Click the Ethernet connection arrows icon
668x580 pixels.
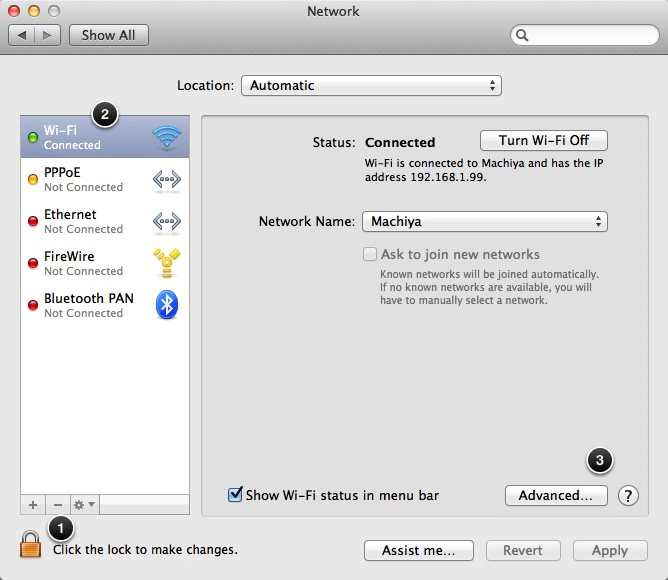pos(167,221)
